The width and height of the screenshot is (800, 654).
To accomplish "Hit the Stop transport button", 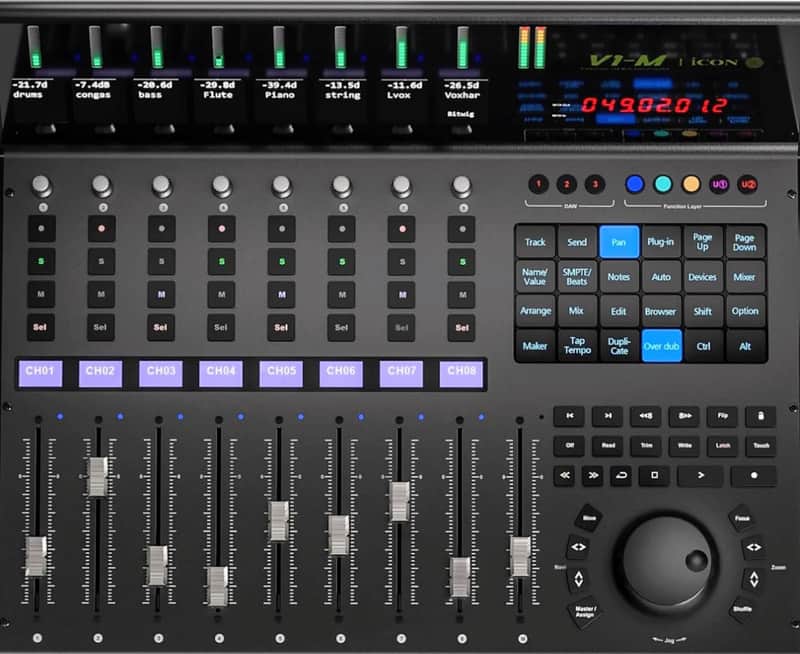I will pyautogui.click(x=654, y=475).
